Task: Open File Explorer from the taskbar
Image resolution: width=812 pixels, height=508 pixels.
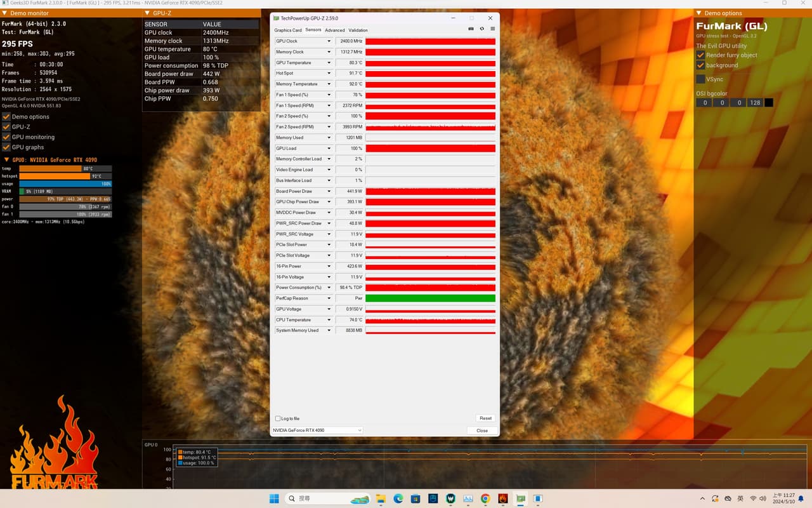Action: [381, 498]
